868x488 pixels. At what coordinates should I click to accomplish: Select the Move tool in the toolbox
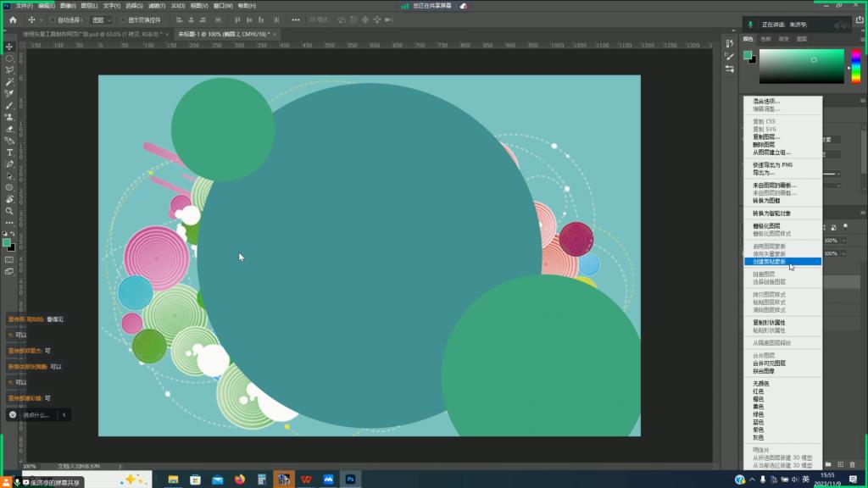(9, 47)
